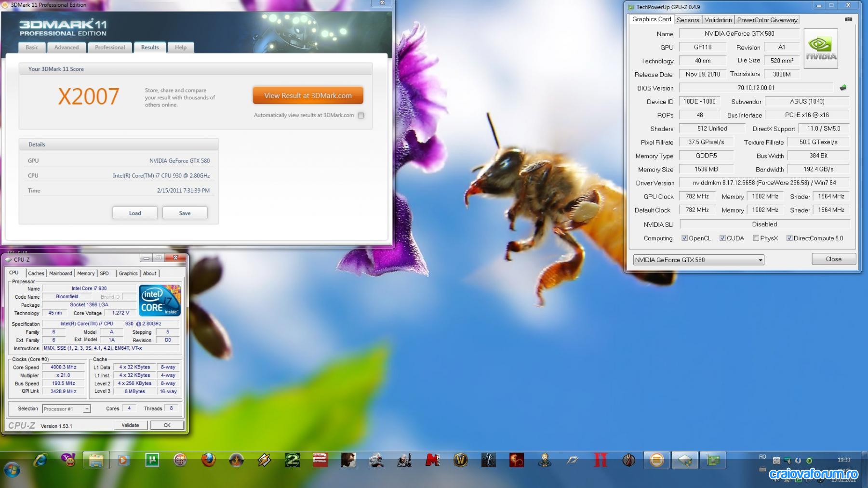Switch to the Caches tab in CPU-Z
This screenshot has width=868, height=488.
click(x=36, y=273)
